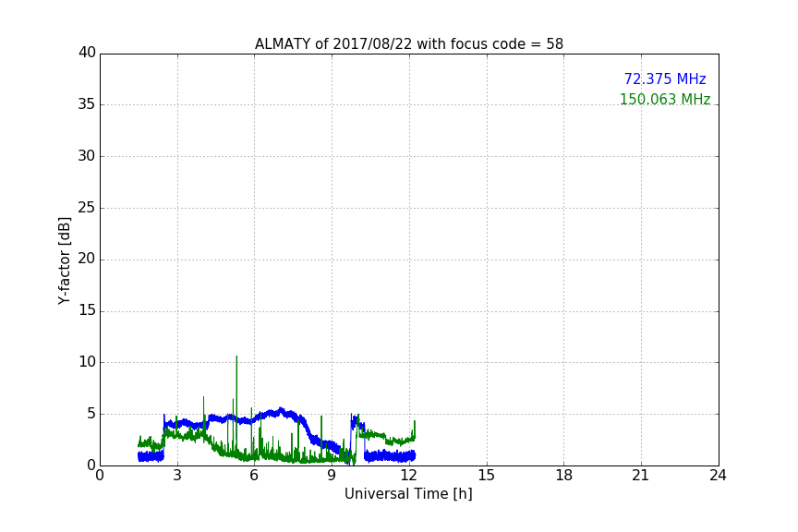Click x-axis tick label 6
This screenshot has width=798, height=532.
click(x=254, y=476)
